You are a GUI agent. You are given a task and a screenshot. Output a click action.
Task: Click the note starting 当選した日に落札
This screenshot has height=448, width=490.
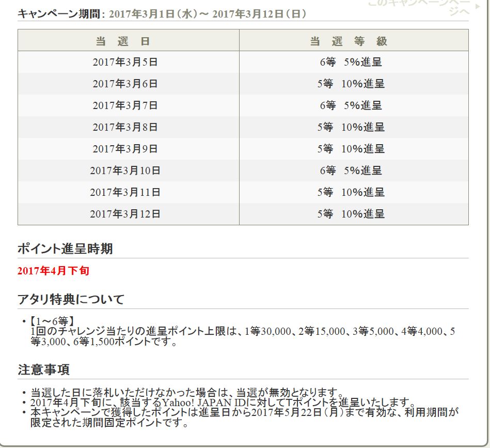click(187, 392)
